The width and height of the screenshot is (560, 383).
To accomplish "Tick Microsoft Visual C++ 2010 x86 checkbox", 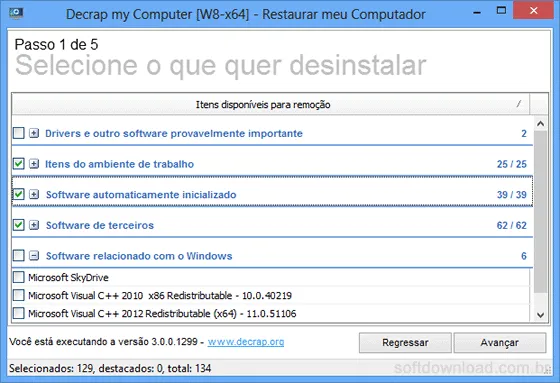I will pos(19,295).
